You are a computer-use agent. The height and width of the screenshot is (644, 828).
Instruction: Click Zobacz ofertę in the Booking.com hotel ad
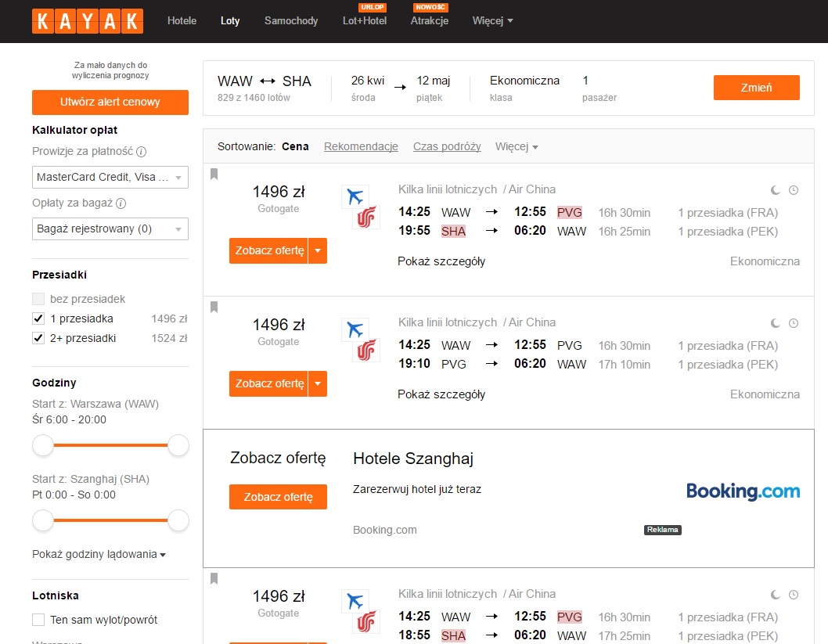(279, 497)
